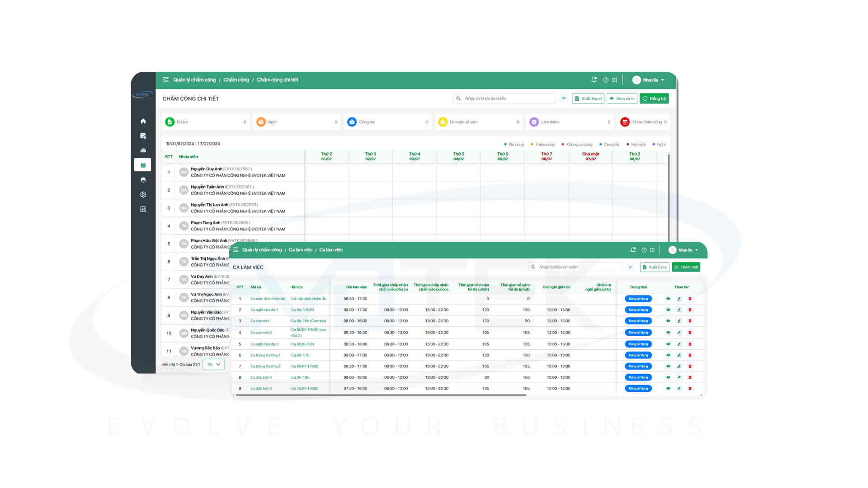868x488 pixels.
Task: Go to Quản lý chấm công breadcrumb in Chấm công window
Action: [194, 80]
